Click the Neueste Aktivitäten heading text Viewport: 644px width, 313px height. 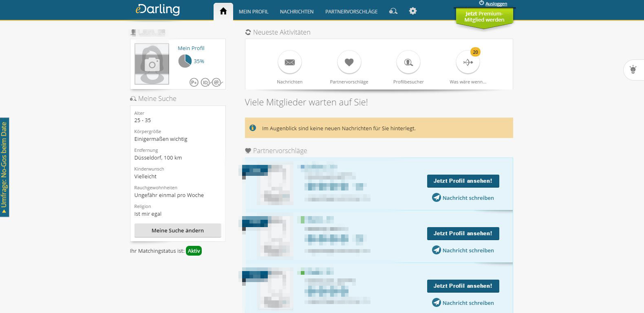[x=282, y=32]
